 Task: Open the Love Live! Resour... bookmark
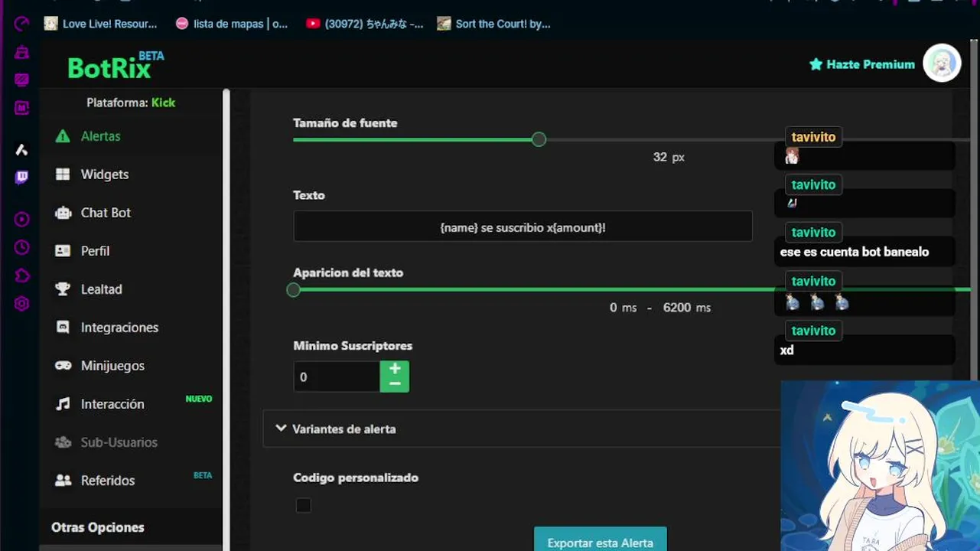100,24
